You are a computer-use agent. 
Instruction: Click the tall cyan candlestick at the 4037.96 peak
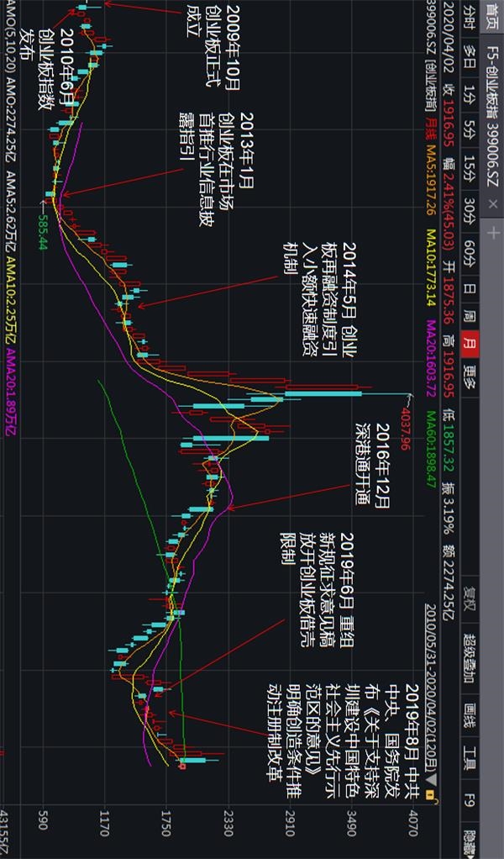tap(324, 393)
